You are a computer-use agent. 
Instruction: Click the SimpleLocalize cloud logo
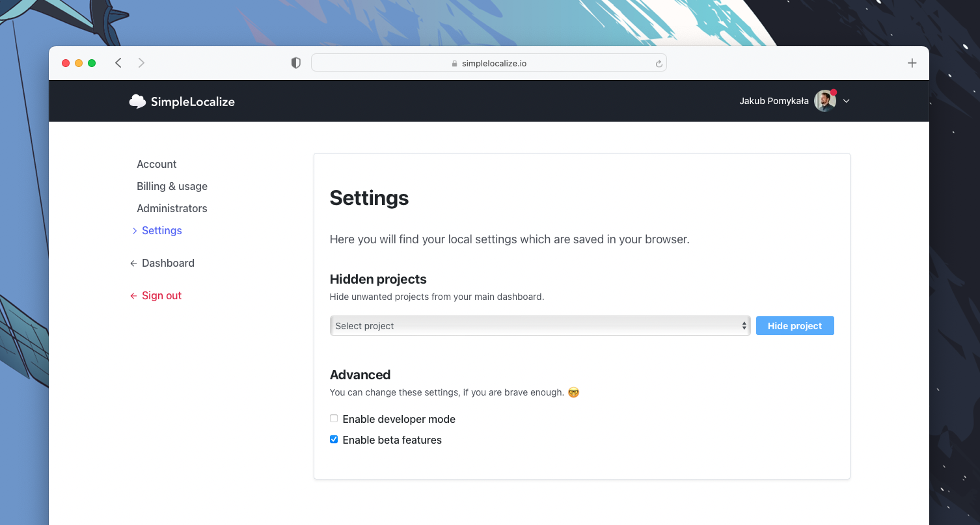pyautogui.click(x=137, y=101)
